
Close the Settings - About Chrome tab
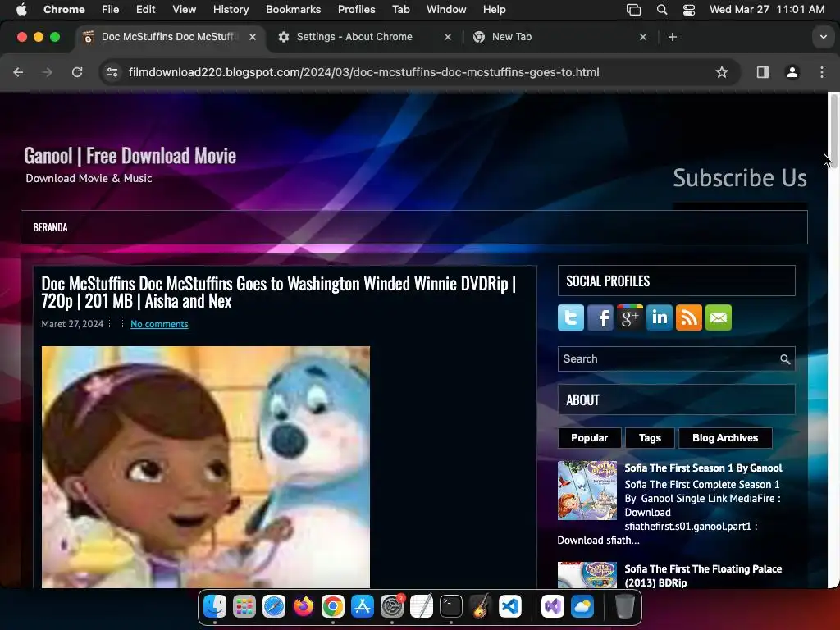click(x=448, y=37)
